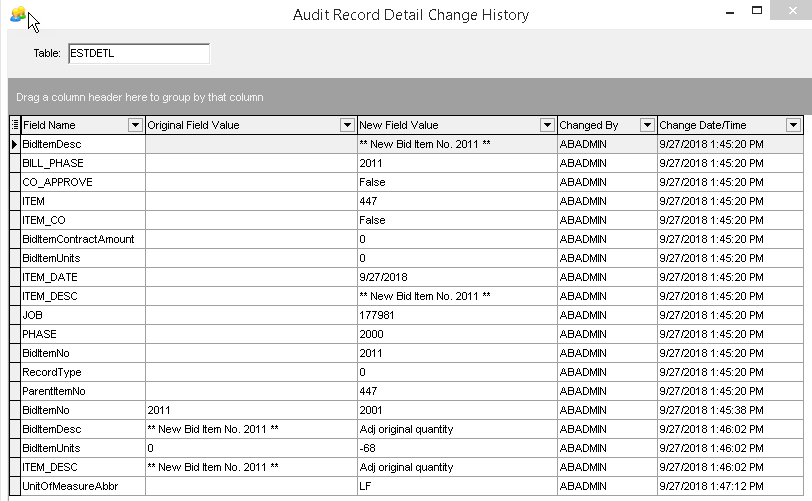The width and height of the screenshot is (812, 501).
Task: Click the application icon in the title bar
Action: [x=18, y=13]
